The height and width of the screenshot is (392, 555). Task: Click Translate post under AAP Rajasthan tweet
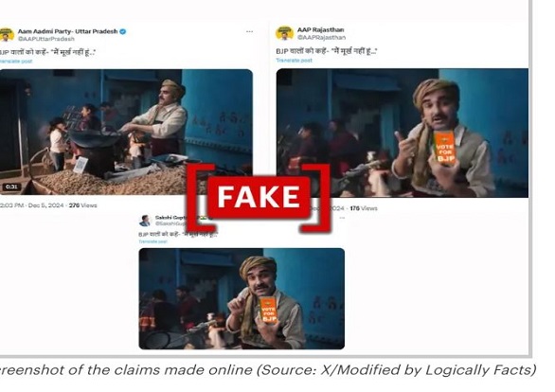(295, 61)
